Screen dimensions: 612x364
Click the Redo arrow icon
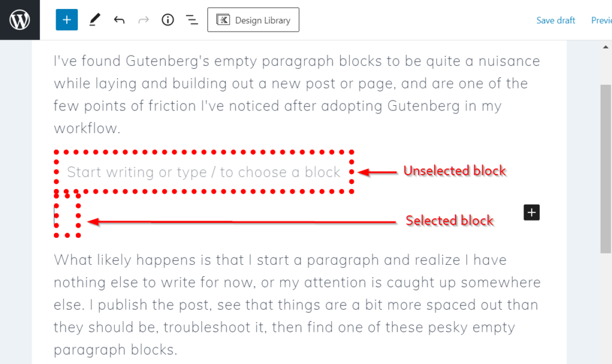pos(143,20)
